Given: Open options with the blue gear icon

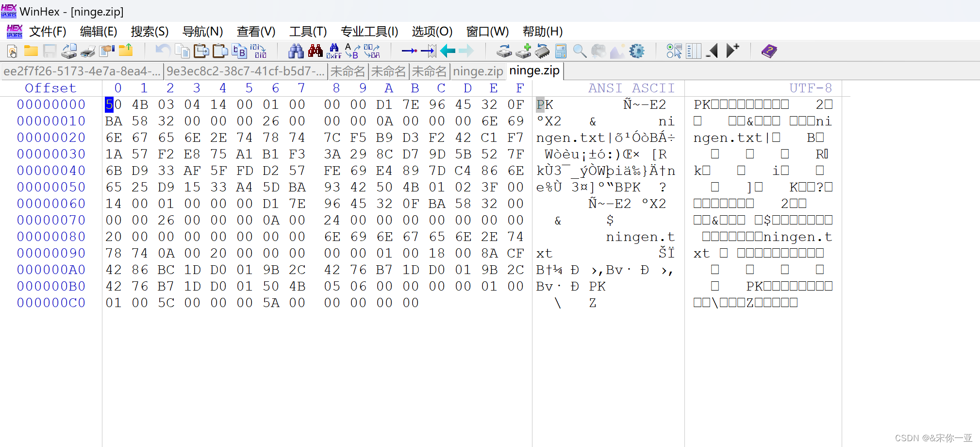Looking at the screenshot, I should pyautogui.click(x=637, y=51).
